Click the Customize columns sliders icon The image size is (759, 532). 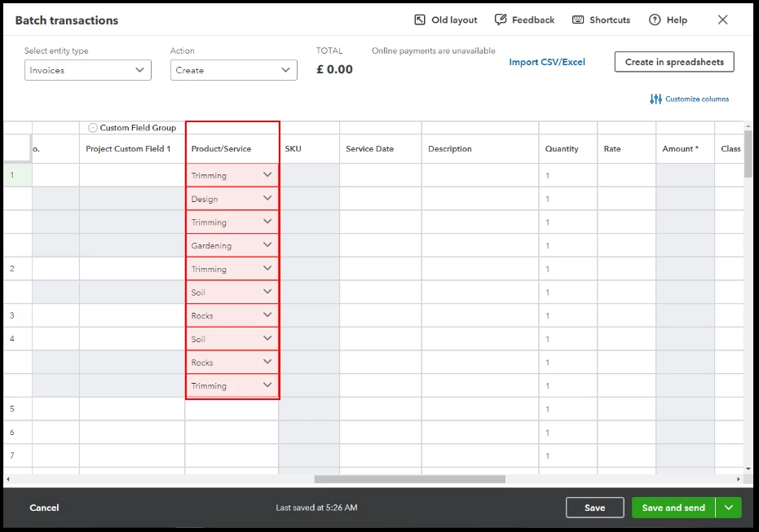pyautogui.click(x=656, y=99)
